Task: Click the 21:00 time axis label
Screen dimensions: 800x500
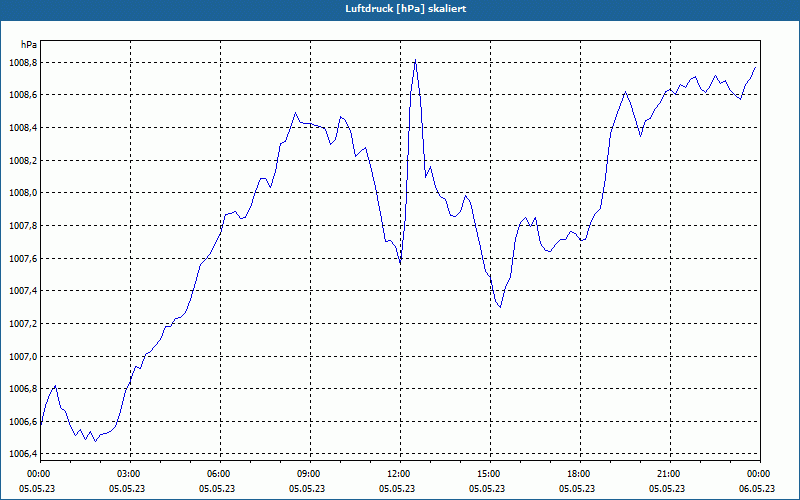Action: pos(670,474)
